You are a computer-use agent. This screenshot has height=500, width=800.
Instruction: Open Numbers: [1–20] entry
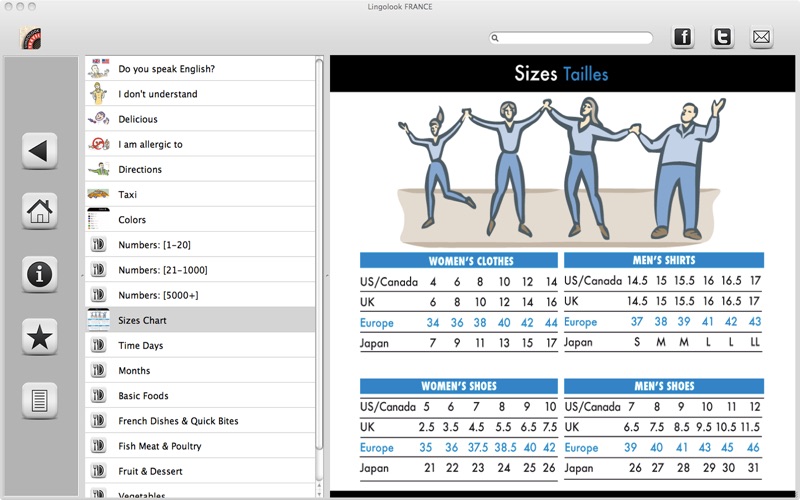tap(200, 244)
